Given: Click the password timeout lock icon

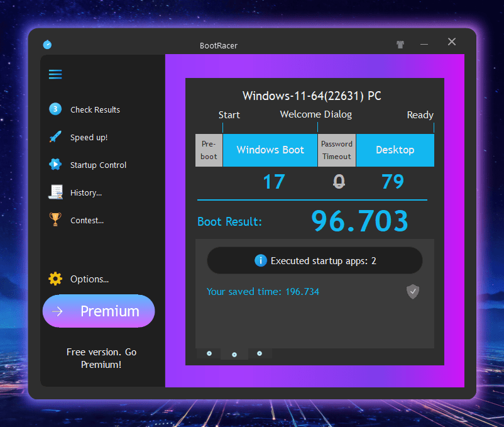Looking at the screenshot, I should coord(339,181).
